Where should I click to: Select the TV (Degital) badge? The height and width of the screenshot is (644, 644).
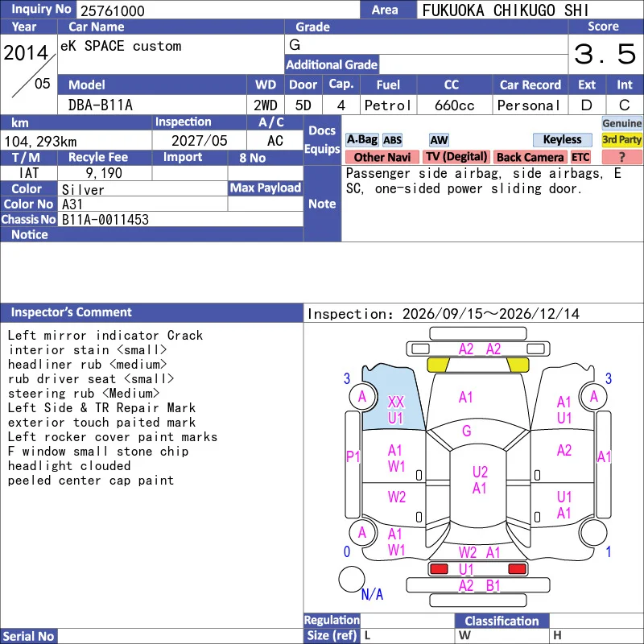[456, 157]
